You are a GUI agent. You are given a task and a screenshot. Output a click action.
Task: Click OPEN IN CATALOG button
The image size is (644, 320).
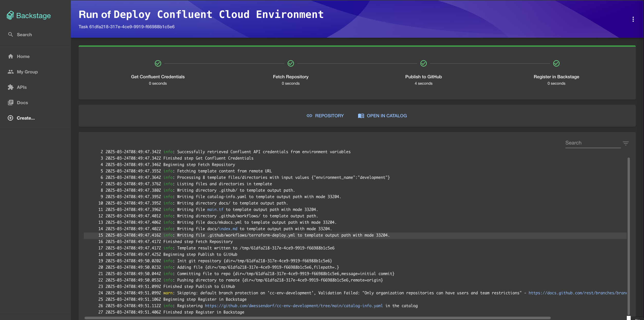(x=382, y=116)
